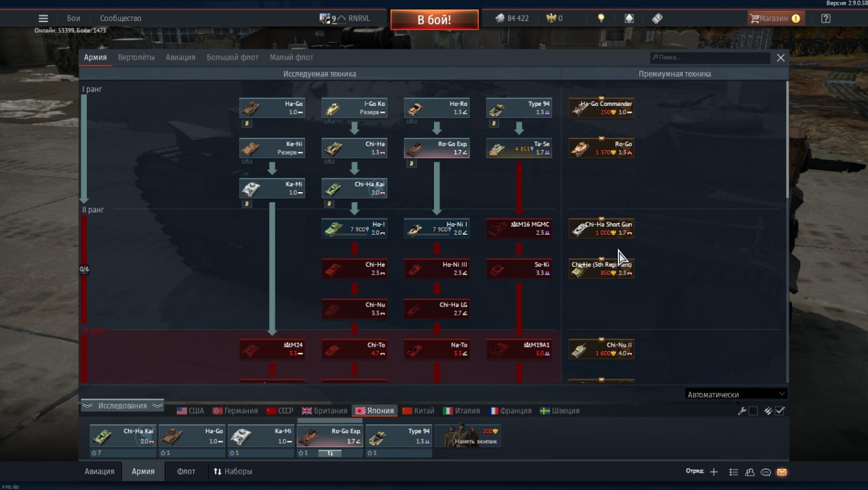Choose the Германия nation
The width and height of the screenshot is (868, 490).
coord(235,411)
